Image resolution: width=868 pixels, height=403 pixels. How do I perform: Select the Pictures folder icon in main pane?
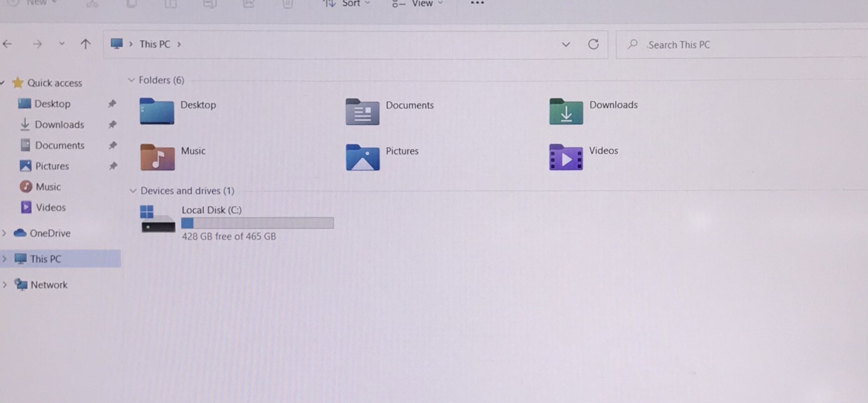pos(362,157)
